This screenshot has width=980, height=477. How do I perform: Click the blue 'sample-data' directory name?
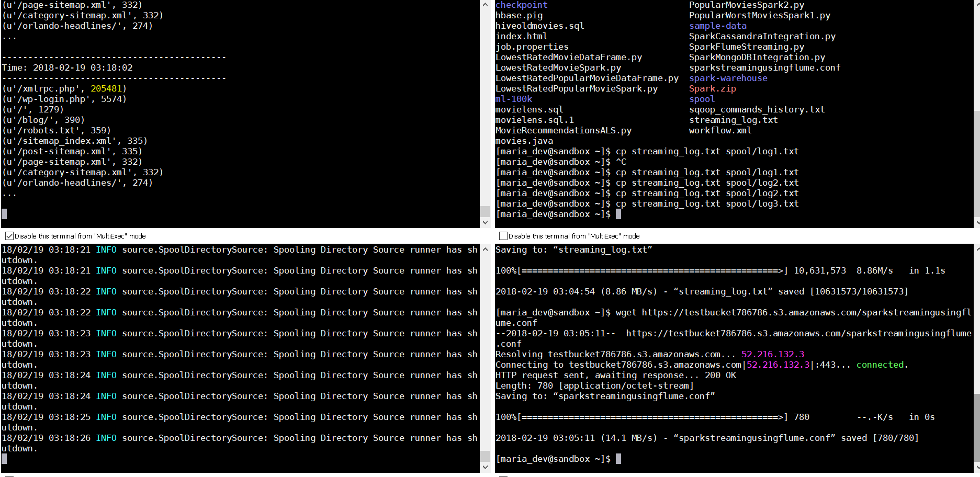[x=718, y=26]
